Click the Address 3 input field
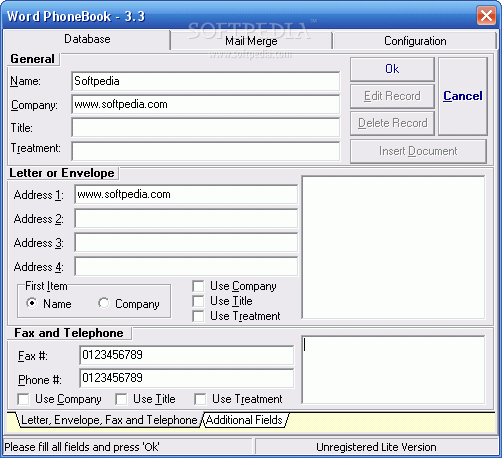 (x=186, y=242)
